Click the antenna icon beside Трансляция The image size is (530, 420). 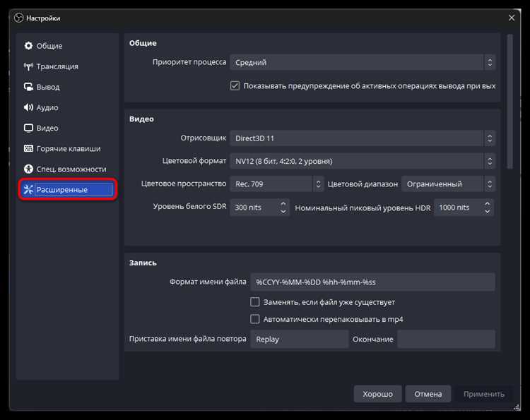(28, 66)
